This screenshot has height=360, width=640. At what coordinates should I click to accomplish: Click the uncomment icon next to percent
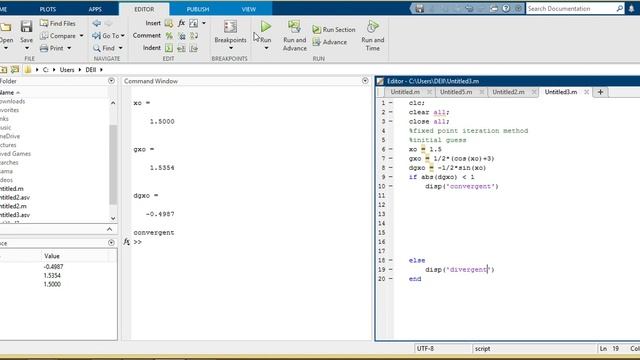tap(182, 36)
